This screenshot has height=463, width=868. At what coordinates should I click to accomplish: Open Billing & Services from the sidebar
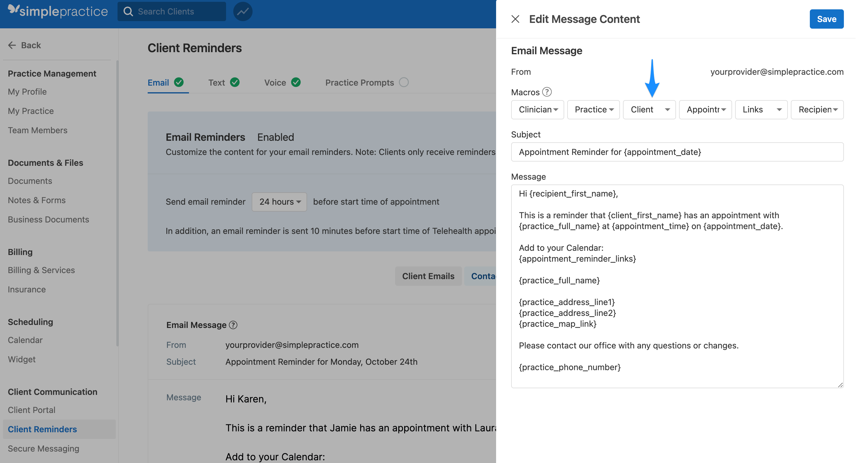(x=41, y=270)
